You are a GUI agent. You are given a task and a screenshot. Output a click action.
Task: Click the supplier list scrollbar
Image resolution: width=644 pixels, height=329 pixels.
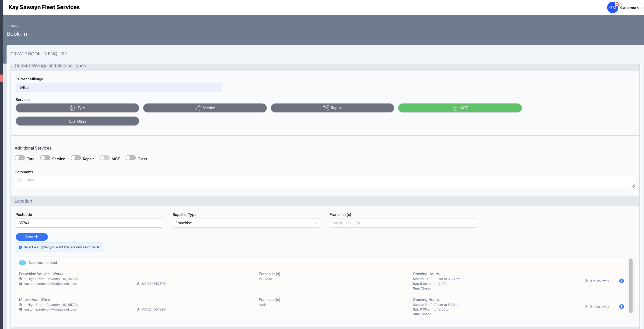tap(630, 286)
